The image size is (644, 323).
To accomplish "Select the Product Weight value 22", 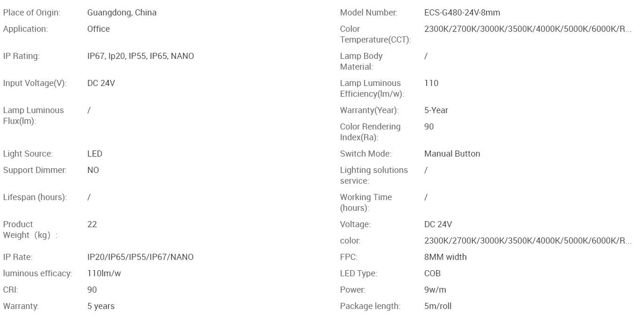I will pos(92,224).
